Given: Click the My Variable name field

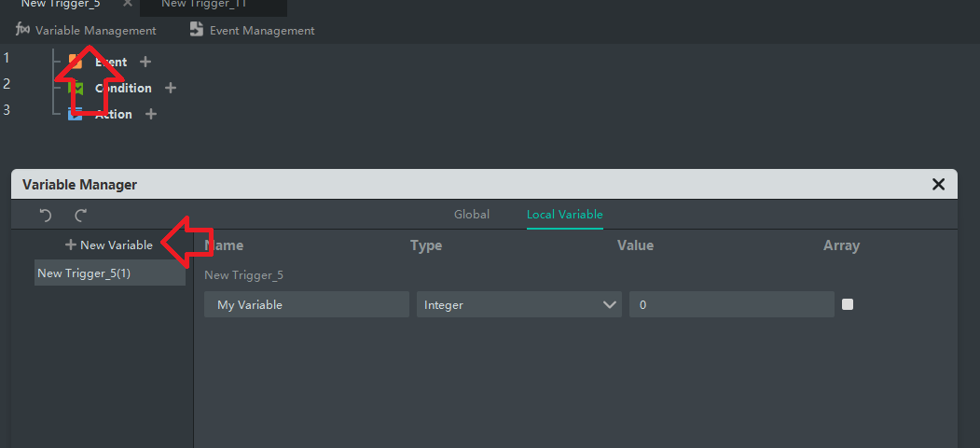Looking at the screenshot, I should point(306,304).
